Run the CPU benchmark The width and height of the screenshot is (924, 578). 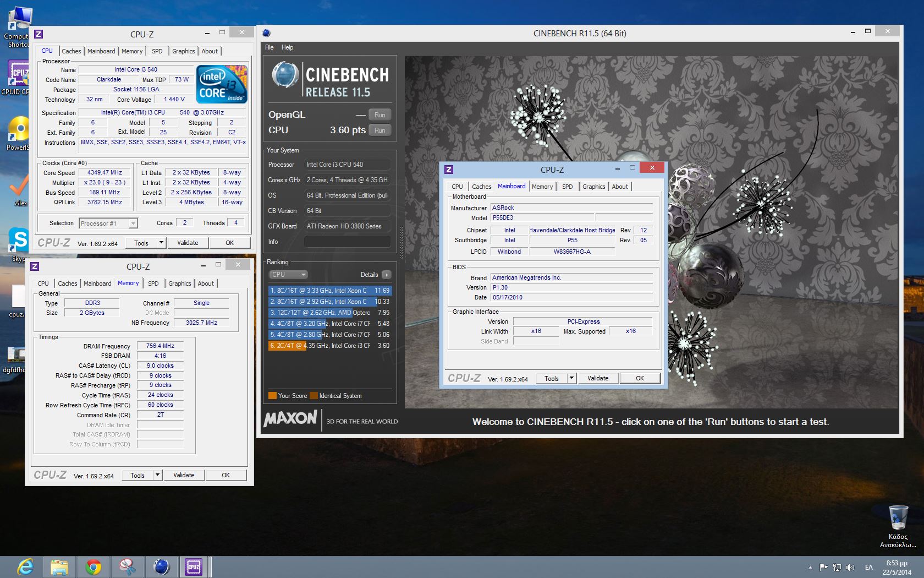click(x=380, y=130)
